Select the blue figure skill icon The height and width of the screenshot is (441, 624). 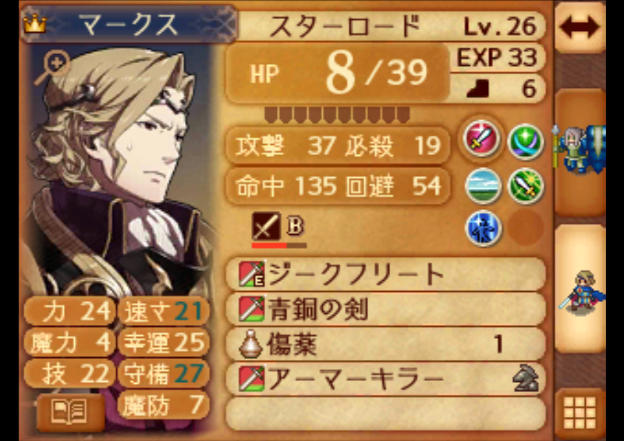(x=483, y=229)
